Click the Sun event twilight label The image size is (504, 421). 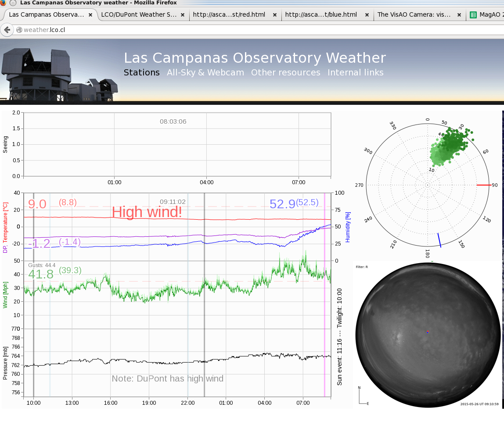click(339, 337)
